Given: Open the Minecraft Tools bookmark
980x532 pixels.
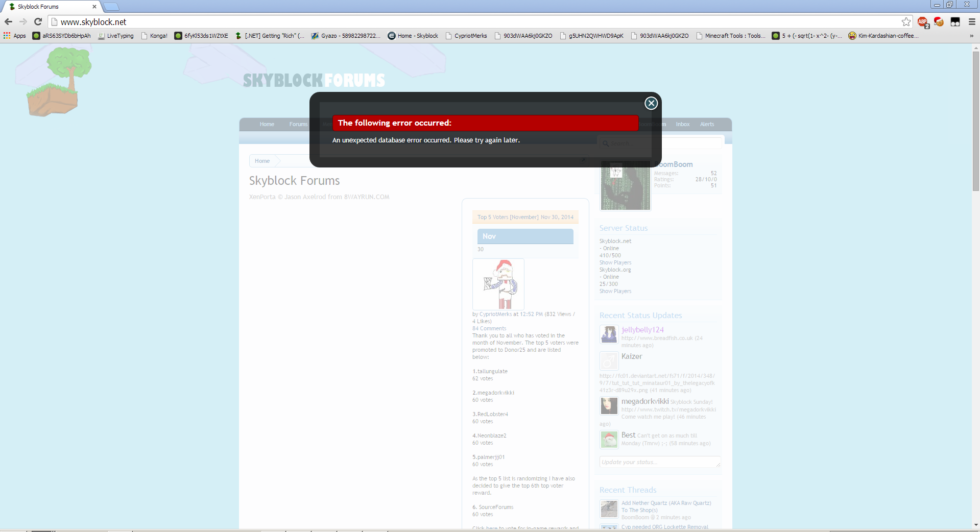Looking at the screenshot, I should tap(731, 36).
